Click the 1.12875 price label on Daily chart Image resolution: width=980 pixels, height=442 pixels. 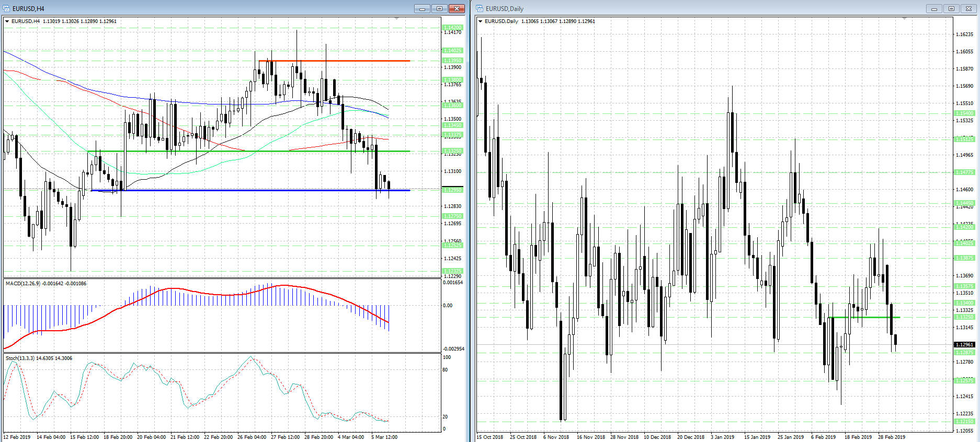tap(965, 353)
